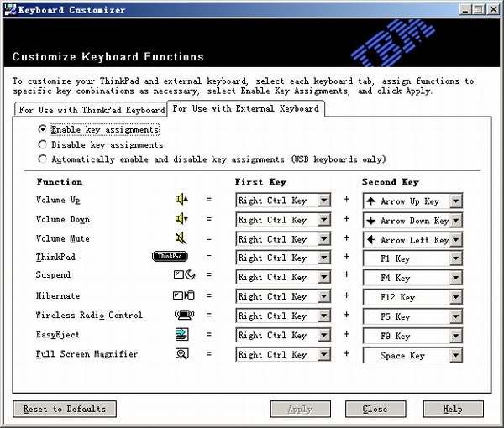The image size is (504, 428).
Task: Click the Volume Down speaker icon
Action: tap(181, 220)
